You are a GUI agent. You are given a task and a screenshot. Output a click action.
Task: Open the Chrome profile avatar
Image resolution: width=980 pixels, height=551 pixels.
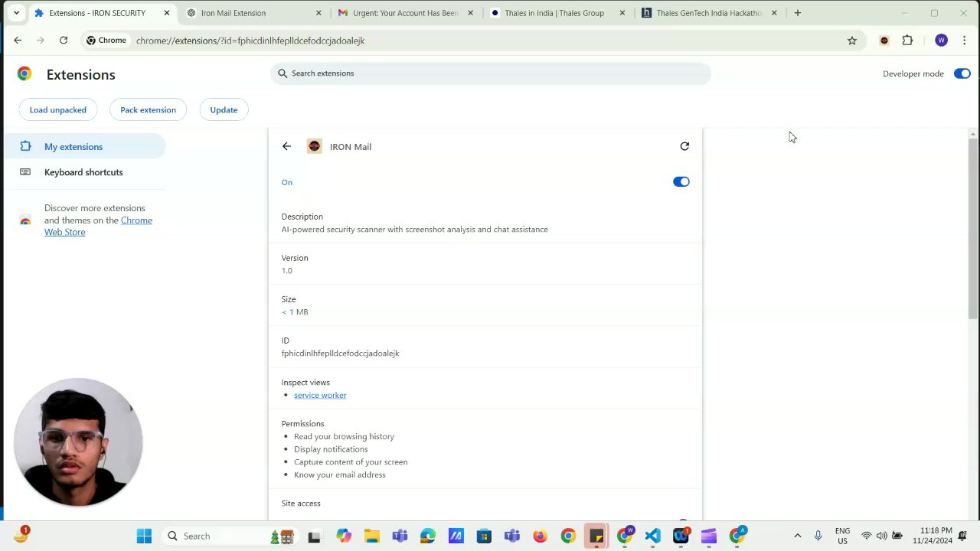[941, 41]
